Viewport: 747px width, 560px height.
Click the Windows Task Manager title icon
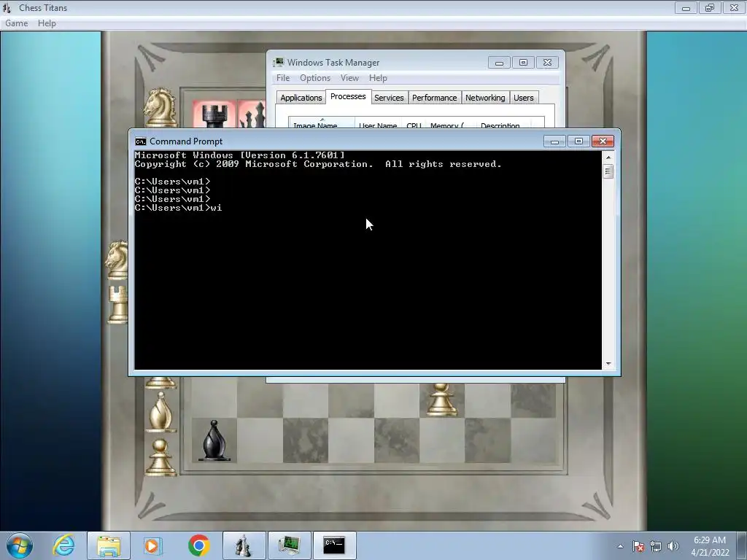pyautogui.click(x=279, y=63)
